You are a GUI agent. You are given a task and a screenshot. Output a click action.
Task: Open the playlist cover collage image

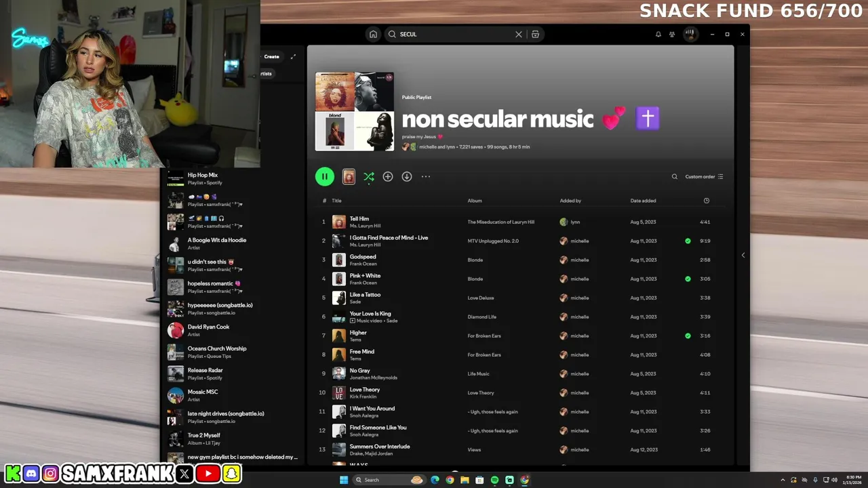[355, 111]
